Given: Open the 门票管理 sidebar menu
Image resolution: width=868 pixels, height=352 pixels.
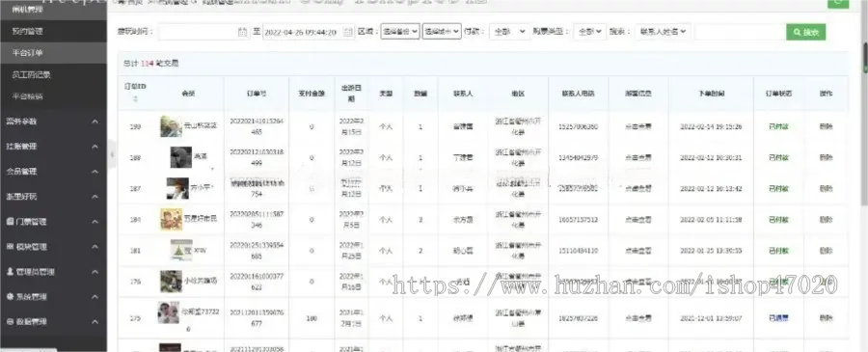Looking at the screenshot, I should (x=53, y=222).
